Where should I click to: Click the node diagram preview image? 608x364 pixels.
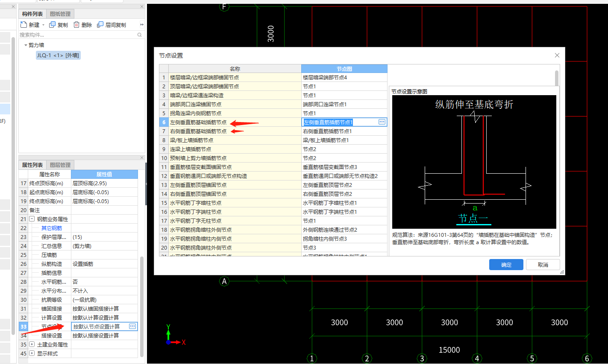(474, 162)
